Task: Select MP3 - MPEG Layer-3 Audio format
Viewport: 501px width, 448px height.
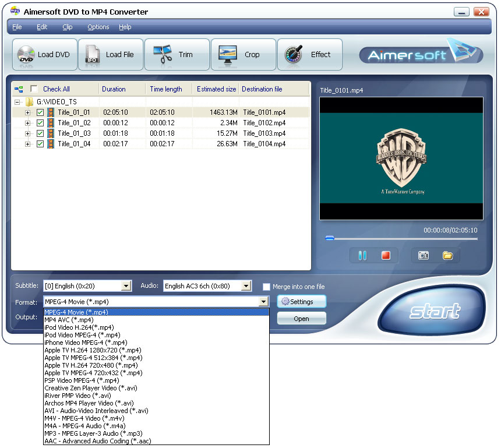Action: (x=156, y=433)
